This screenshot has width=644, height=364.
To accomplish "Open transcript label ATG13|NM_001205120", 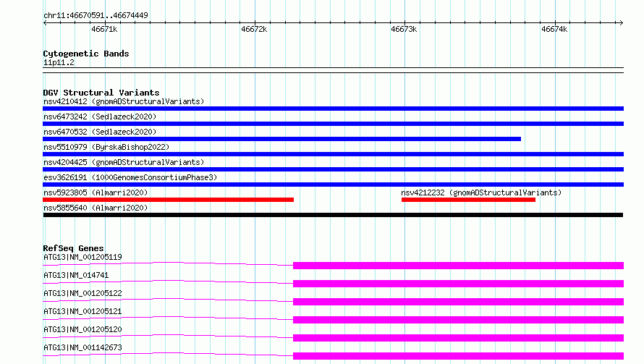I will [82, 329].
